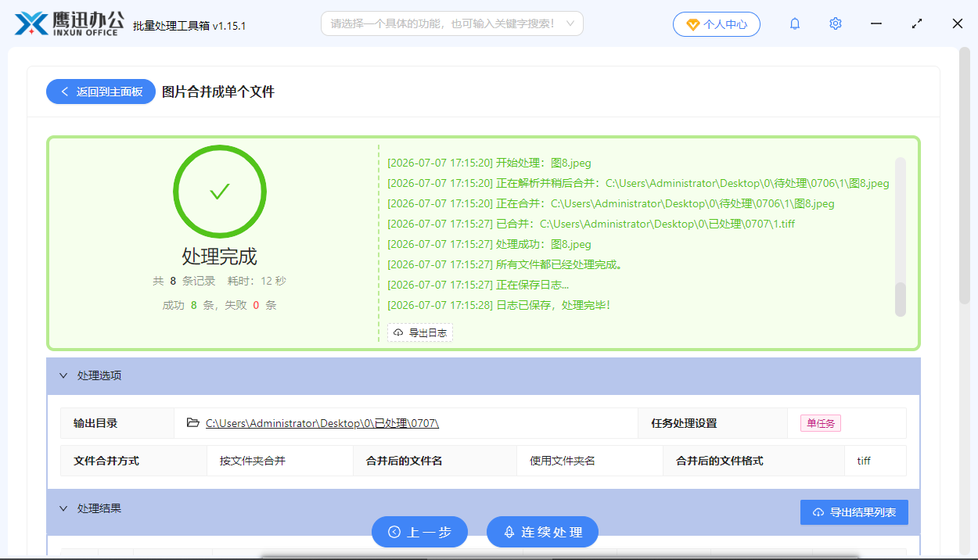The image size is (978, 560).
Task: Click the 成功 8 条 count
Action: pyautogui.click(x=189, y=305)
